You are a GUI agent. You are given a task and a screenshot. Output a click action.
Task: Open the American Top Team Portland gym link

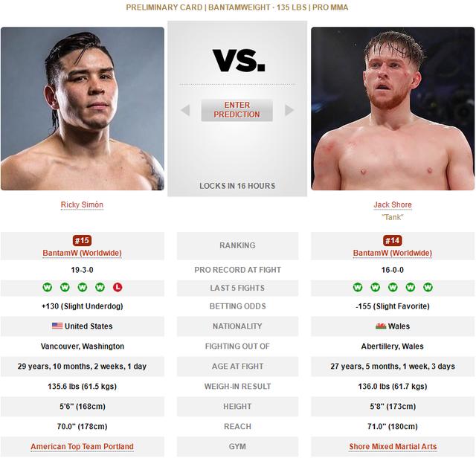coord(82,447)
